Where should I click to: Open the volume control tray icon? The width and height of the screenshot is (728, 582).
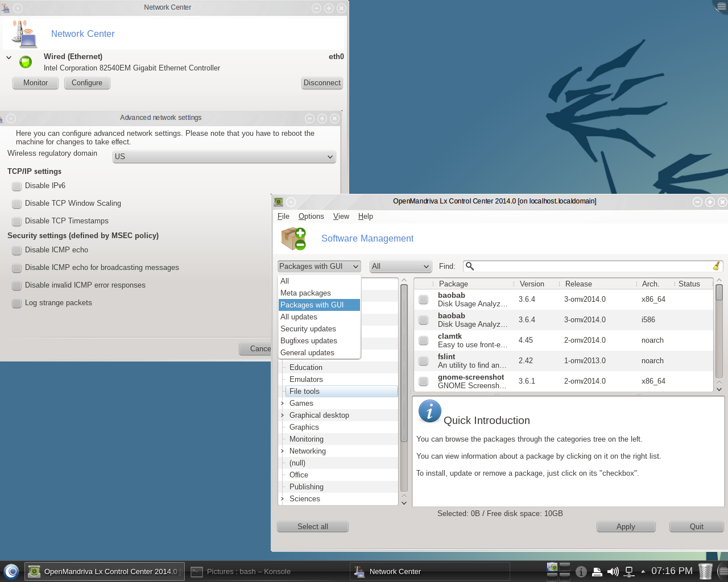pos(613,572)
